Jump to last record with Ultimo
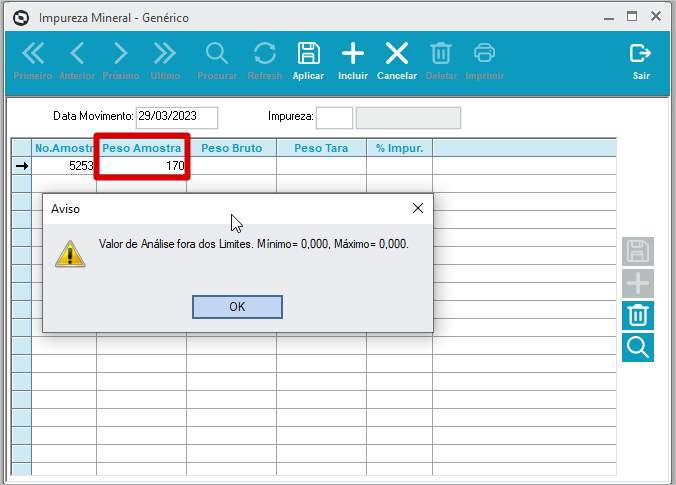676x485 pixels. tap(165, 61)
